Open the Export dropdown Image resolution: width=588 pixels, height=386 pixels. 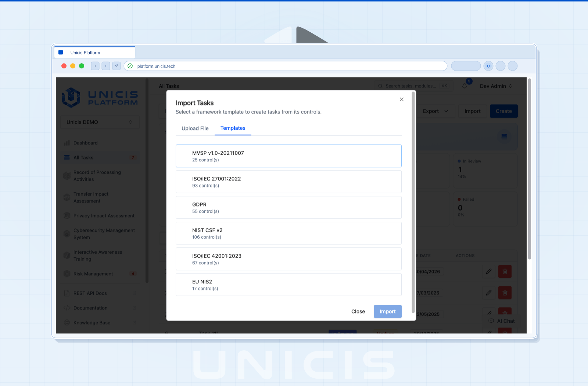435,111
